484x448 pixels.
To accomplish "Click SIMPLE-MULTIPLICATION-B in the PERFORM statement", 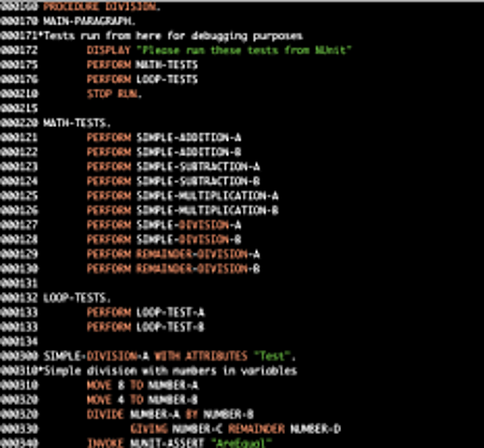I will coord(207,210).
